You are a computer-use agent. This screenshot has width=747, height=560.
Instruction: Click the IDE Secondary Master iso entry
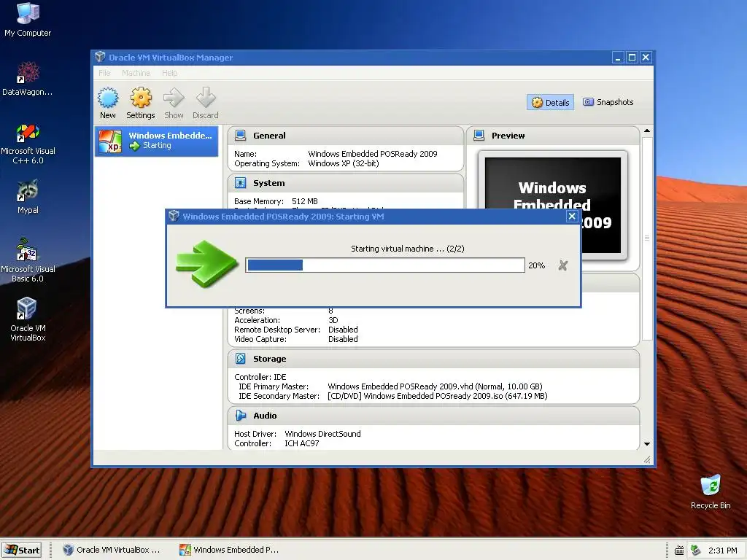coord(438,396)
